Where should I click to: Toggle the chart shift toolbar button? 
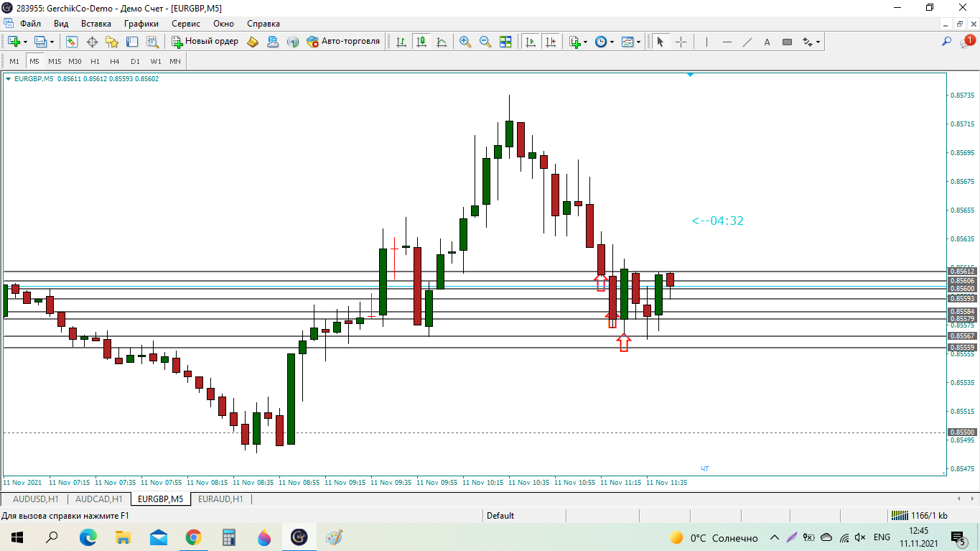coord(551,42)
